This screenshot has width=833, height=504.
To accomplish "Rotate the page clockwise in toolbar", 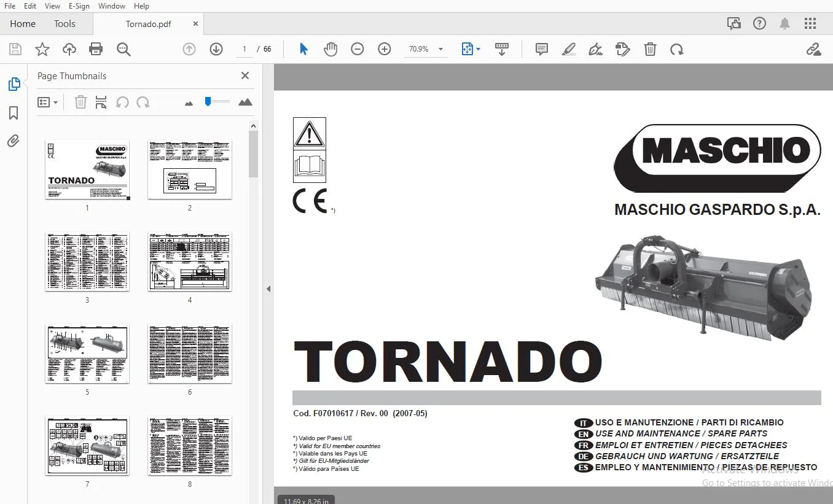I will [677, 49].
